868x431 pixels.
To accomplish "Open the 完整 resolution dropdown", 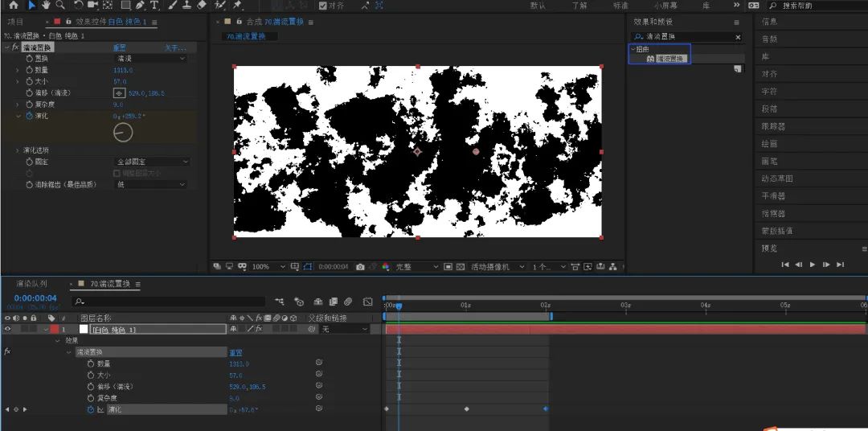I will 416,266.
